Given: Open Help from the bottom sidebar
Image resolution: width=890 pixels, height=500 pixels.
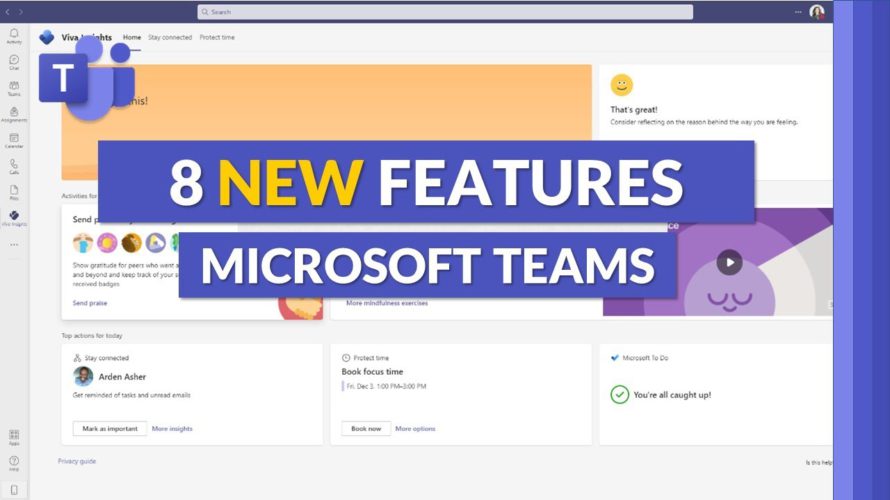Looking at the screenshot, I should point(14,463).
